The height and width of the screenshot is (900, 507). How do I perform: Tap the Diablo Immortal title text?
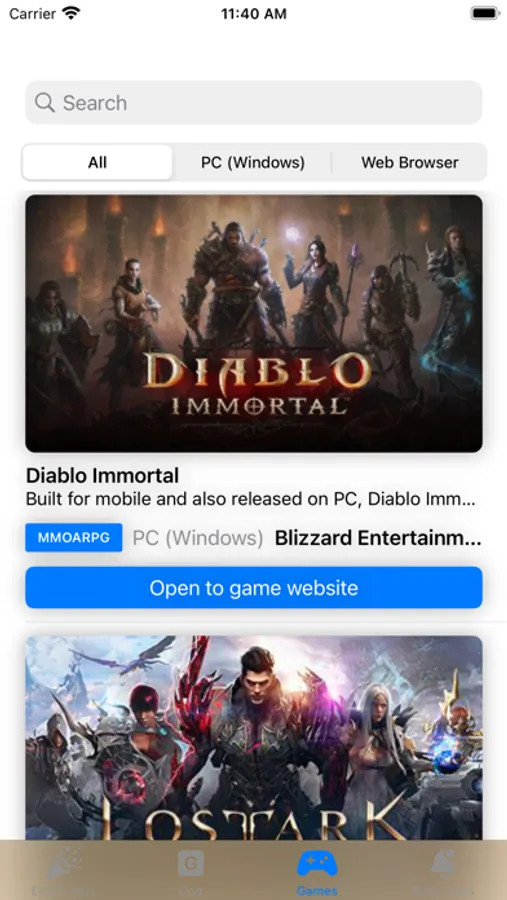103,475
